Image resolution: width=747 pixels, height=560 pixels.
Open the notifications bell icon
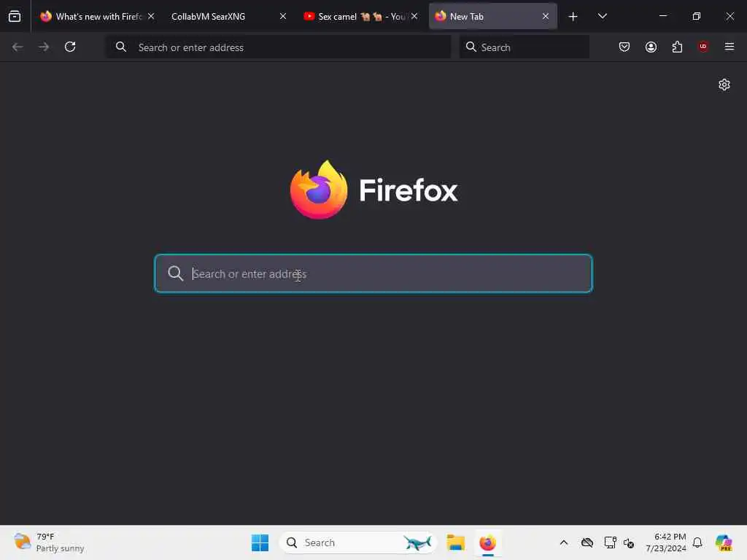pos(697,542)
